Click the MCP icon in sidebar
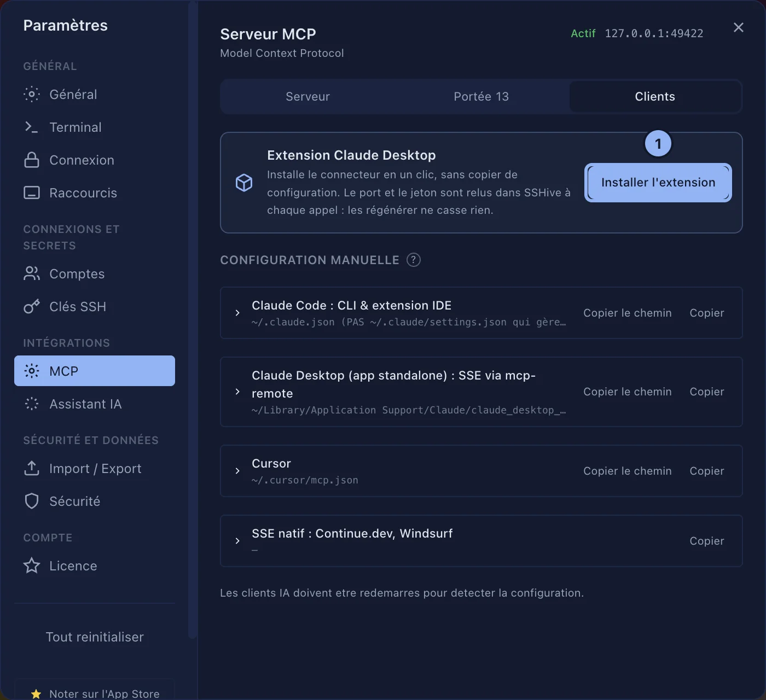Image resolution: width=766 pixels, height=700 pixels. pos(32,371)
